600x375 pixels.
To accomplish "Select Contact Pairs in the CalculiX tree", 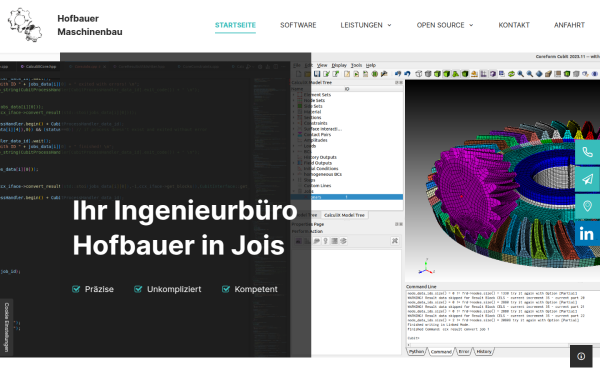I will pyautogui.click(x=317, y=135).
